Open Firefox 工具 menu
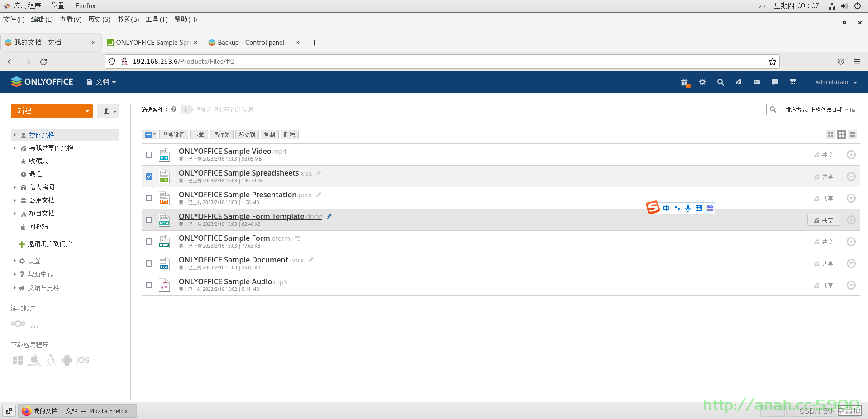Screen dimensions: 868x419 tap(157, 19)
